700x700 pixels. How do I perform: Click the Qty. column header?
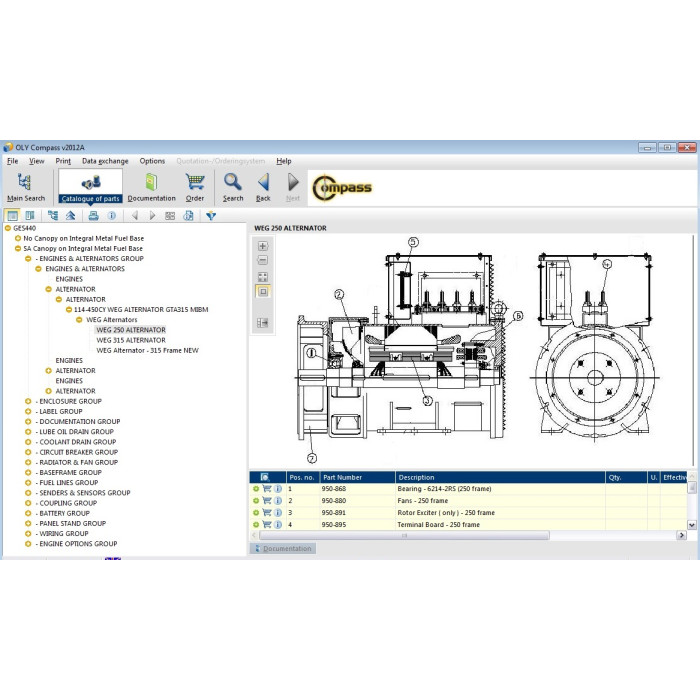coord(626,477)
